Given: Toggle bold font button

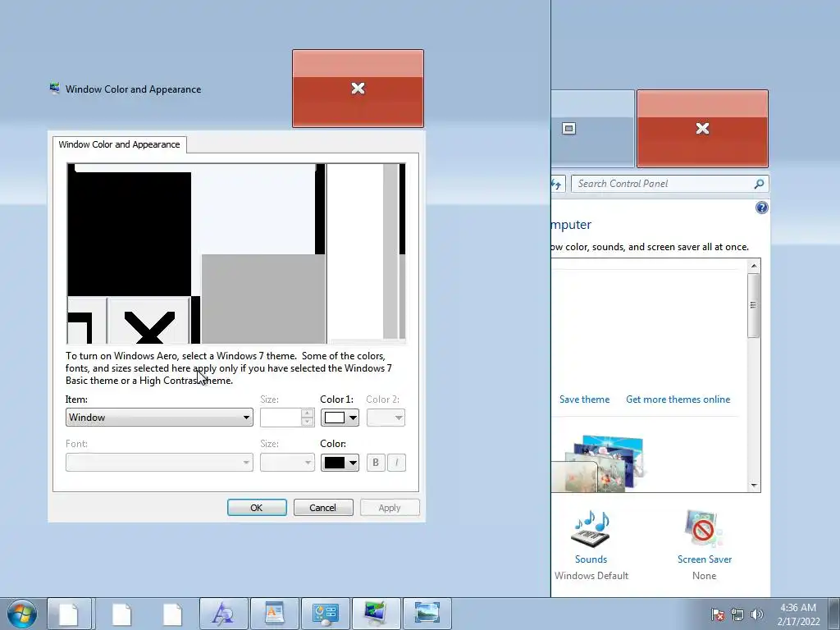Looking at the screenshot, I should click(x=376, y=463).
